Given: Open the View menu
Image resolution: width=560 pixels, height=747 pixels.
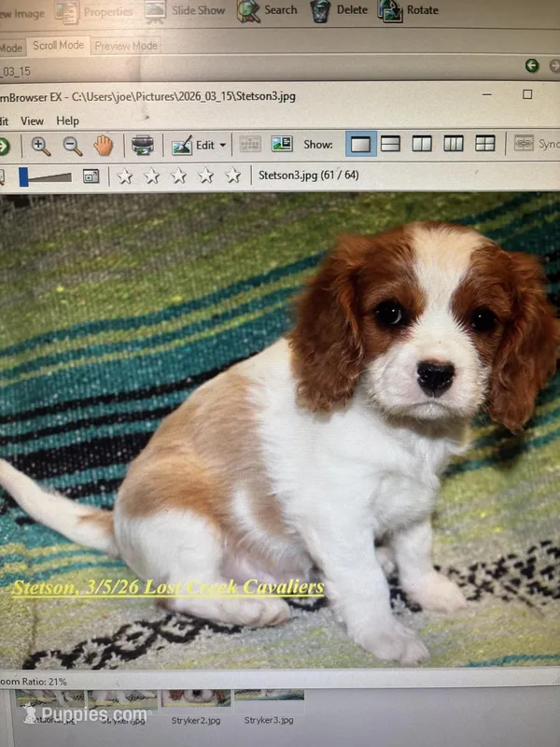Looking at the screenshot, I should click(32, 121).
